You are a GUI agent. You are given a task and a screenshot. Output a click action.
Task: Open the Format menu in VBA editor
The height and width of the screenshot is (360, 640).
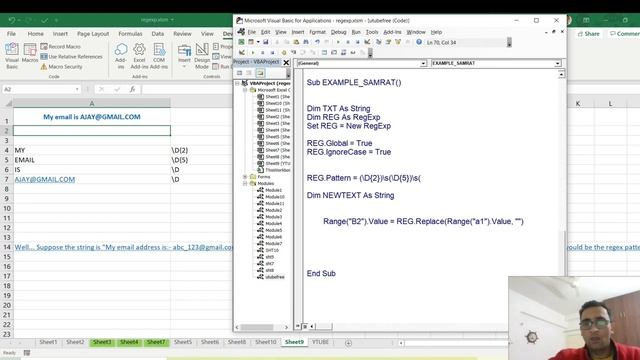[317, 32]
